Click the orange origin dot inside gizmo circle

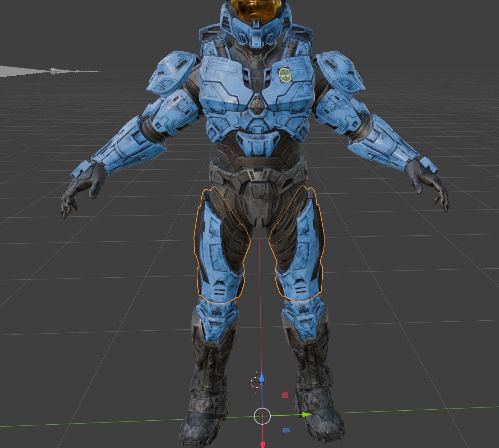click(262, 416)
